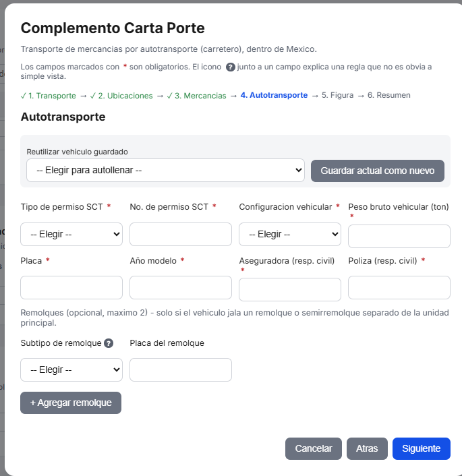Click the Autotransporte section heading
This screenshot has width=462, height=476.
point(63,117)
